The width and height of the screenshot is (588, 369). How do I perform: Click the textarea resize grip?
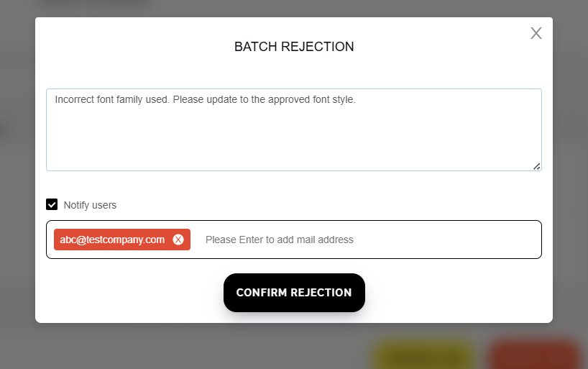536,166
